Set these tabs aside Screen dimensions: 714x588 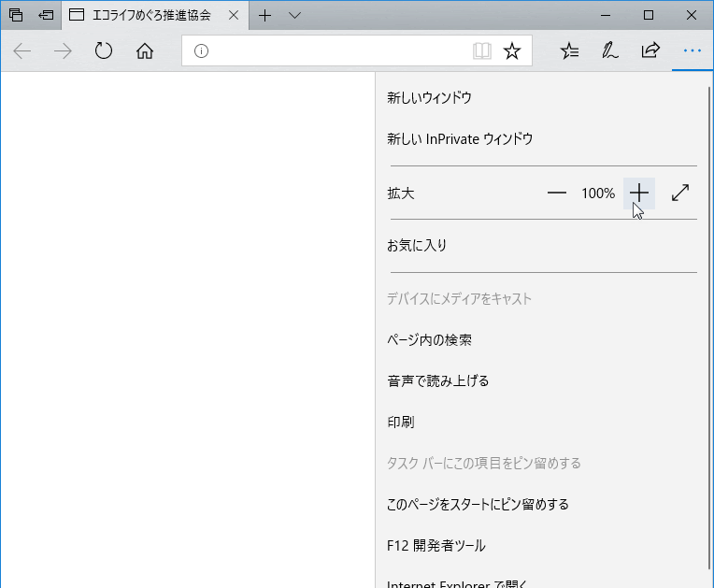pos(46,15)
